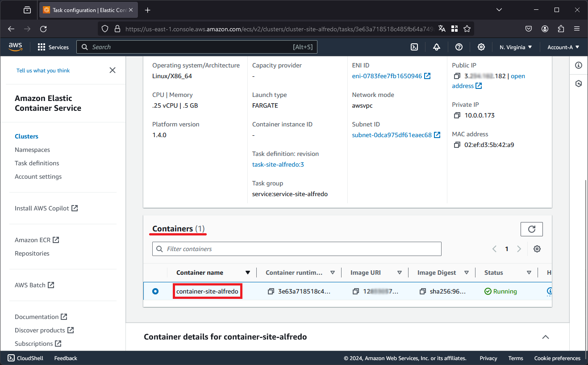
Task: Click open address link
Action: pos(488,81)
